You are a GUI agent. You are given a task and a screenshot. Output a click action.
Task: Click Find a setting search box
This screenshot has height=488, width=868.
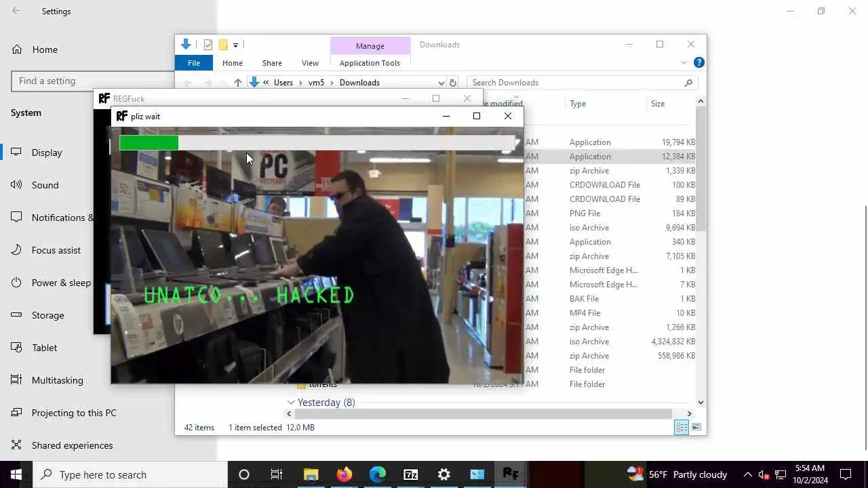tap(92, 81)
